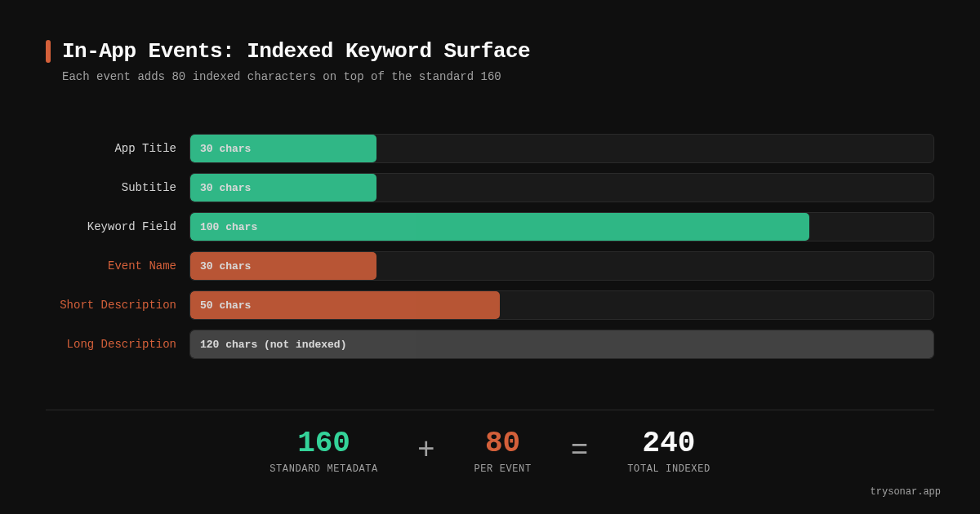Click the equals sign before 240
The height and width of the screenshot is (514, 980).
point(579,449)
